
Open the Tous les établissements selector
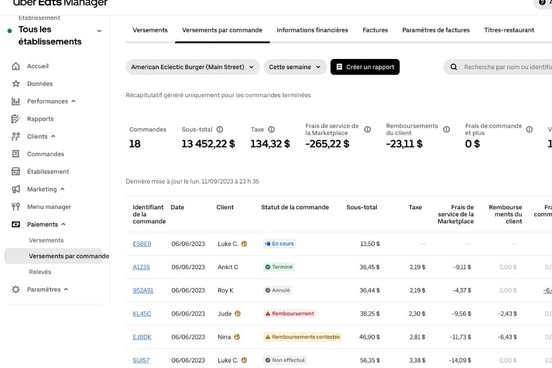[55, 36]
